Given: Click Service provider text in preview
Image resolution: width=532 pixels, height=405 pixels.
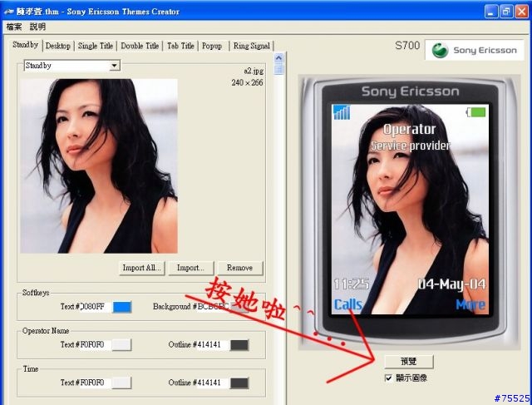Looking at the screenshot, I should (x=410, y=146).
